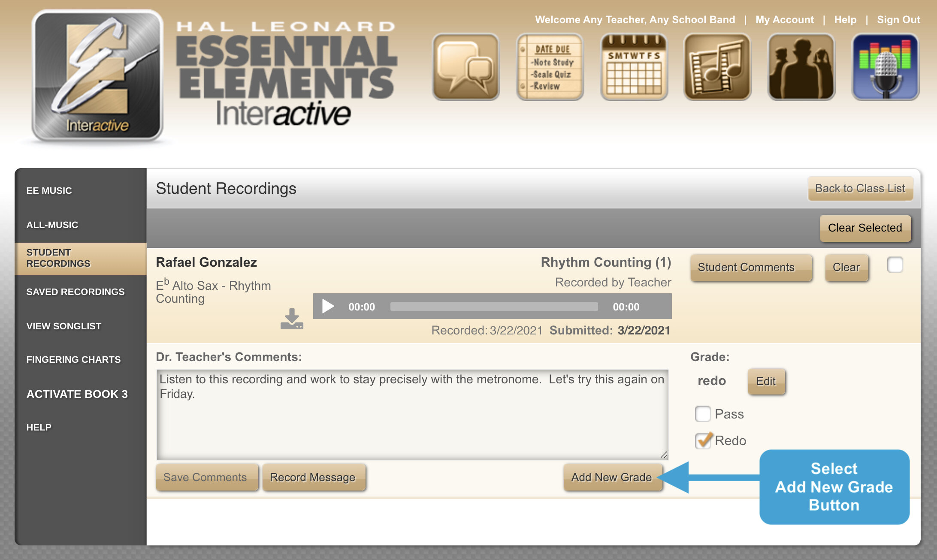Open the calendar icon
Image resolution: width=937 pixels, height=560 pixels.
(634, 67)
